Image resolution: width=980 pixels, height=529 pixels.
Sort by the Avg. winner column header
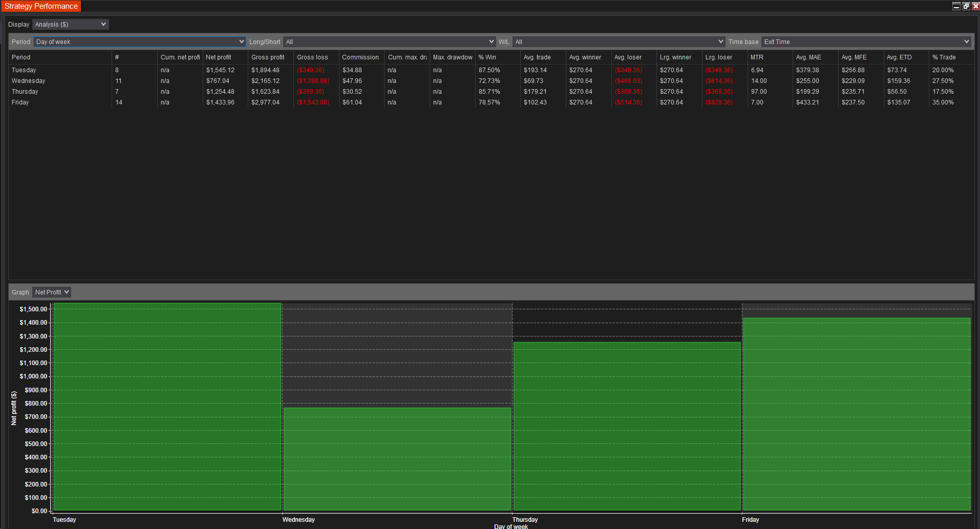coord(589,57)
